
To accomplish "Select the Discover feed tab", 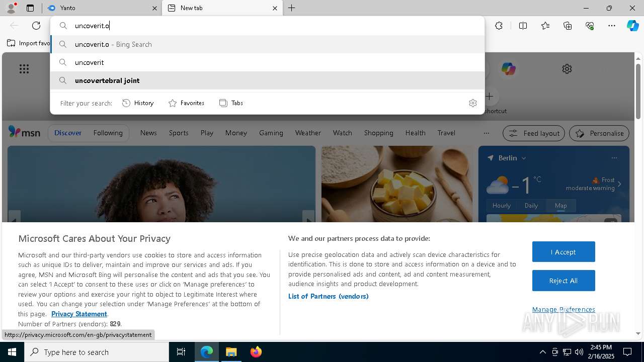I will [68, 133].
